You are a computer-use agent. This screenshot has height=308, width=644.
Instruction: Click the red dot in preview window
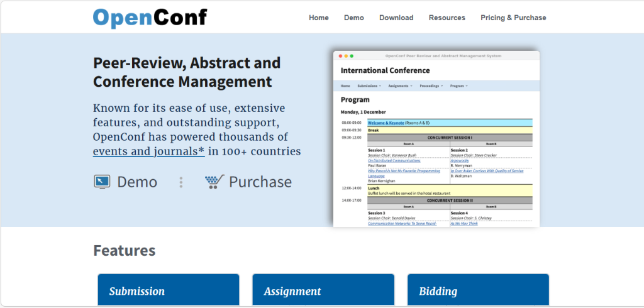[x=340, y=56]
